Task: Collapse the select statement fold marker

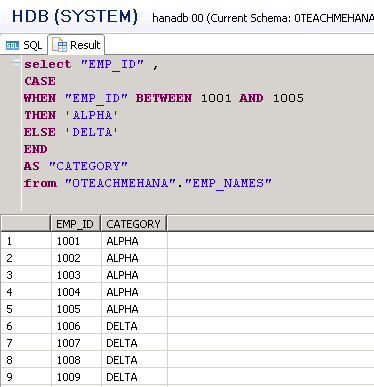Action: (16, 63)
